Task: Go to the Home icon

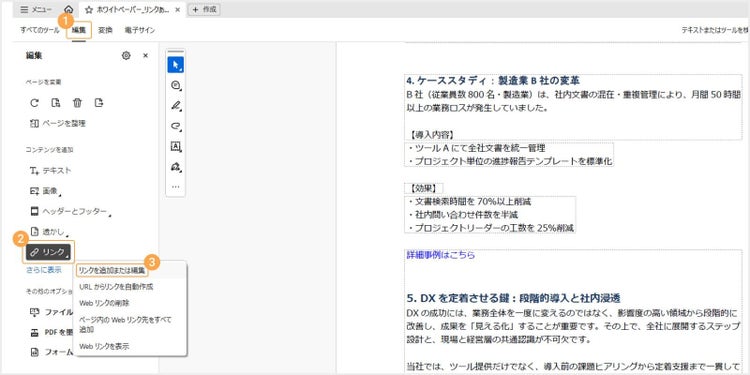Action: click(68, 10)
